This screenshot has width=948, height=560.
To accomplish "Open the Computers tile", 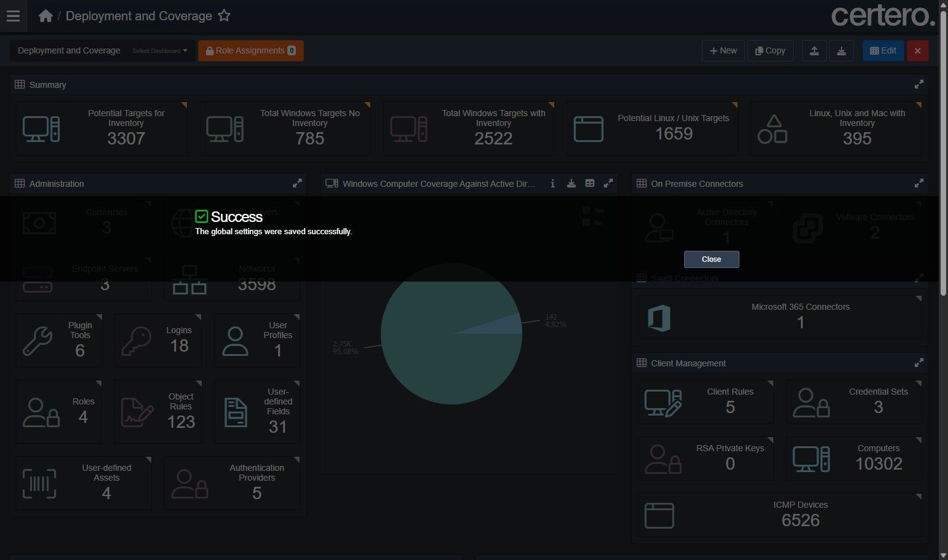I will [x=854, y=458].
